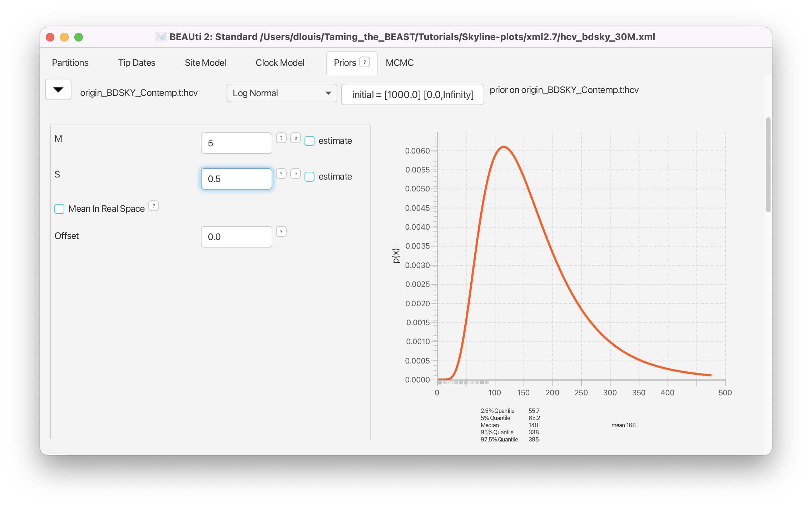Open the Log Normal distribution dropdown

[x=282, y=93]
